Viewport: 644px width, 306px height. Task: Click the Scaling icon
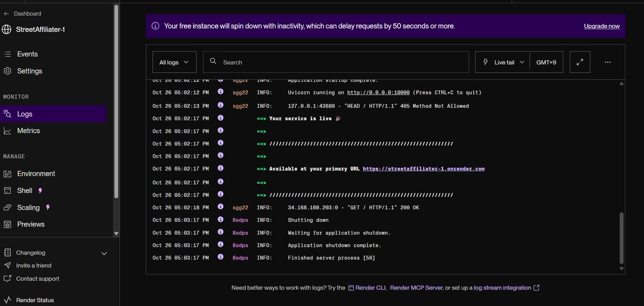point(8,207)
